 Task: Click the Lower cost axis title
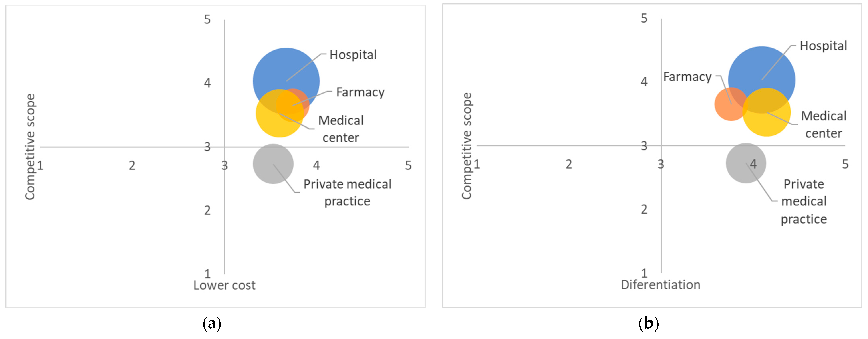(225, 285)
